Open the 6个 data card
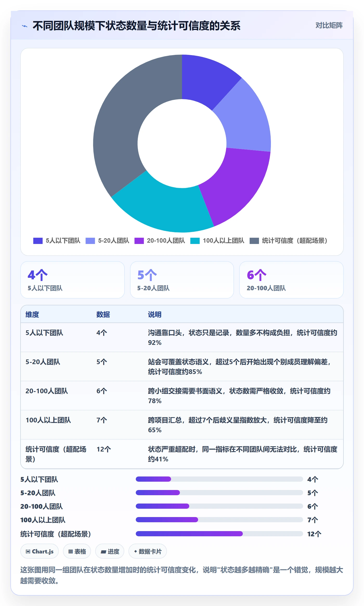The height and width of the screenshot is (606, 364). [x=291, y=280]
